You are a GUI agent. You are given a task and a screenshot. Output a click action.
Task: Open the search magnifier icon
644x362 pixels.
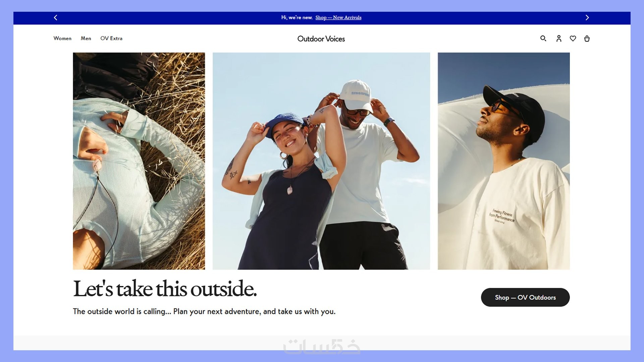[x=543, y=39]
